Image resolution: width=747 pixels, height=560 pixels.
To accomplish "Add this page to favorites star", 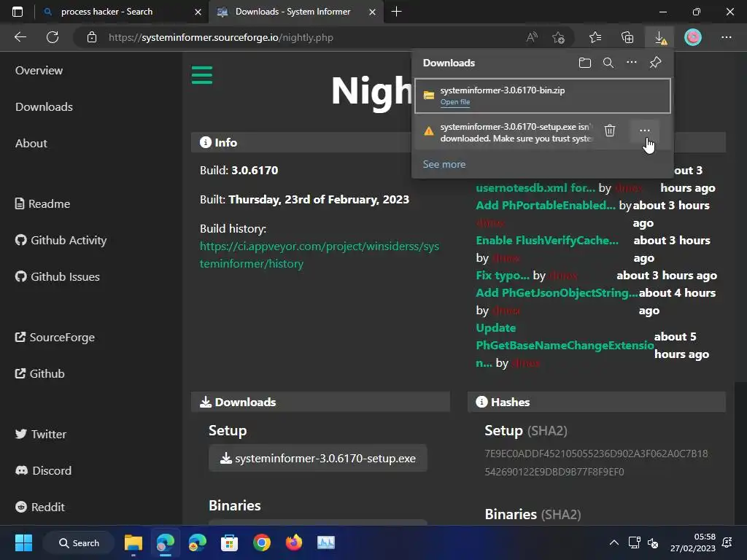I will click(x=558, y=37).
